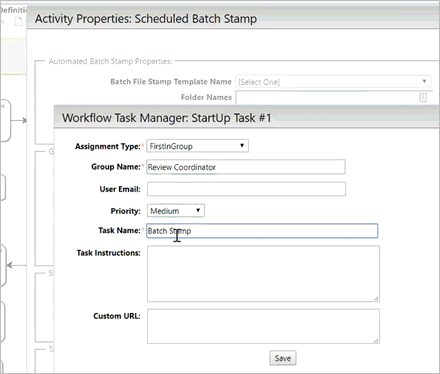The width and height of the screenshot is (440, 374).
Task: Click the Custom URL text area
Action: (x=263, y=326)
